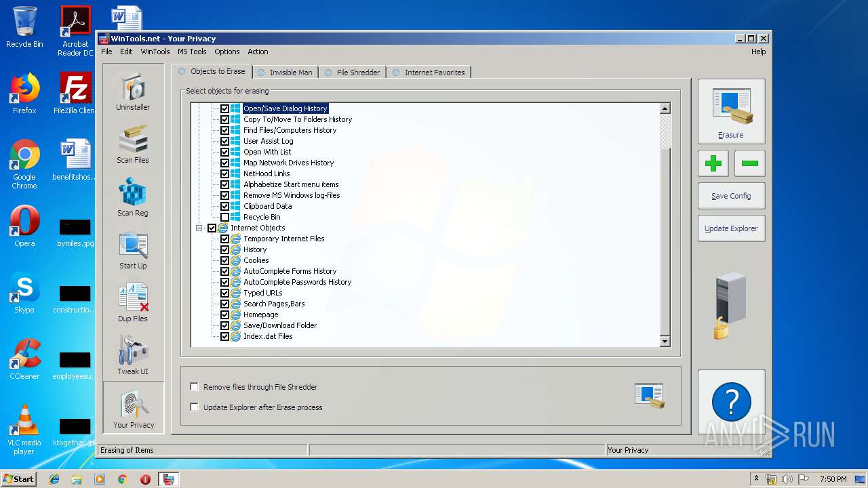Select AutoComplete Passwords History item
The width and height of the screenshot is (868, 488).
coord(298,282)
